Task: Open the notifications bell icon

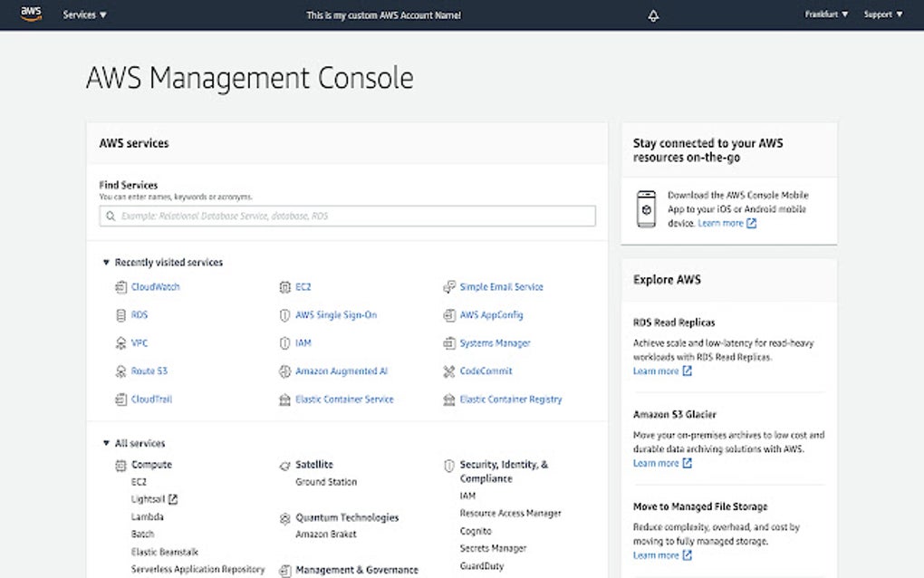Action: tap(652, 14)
